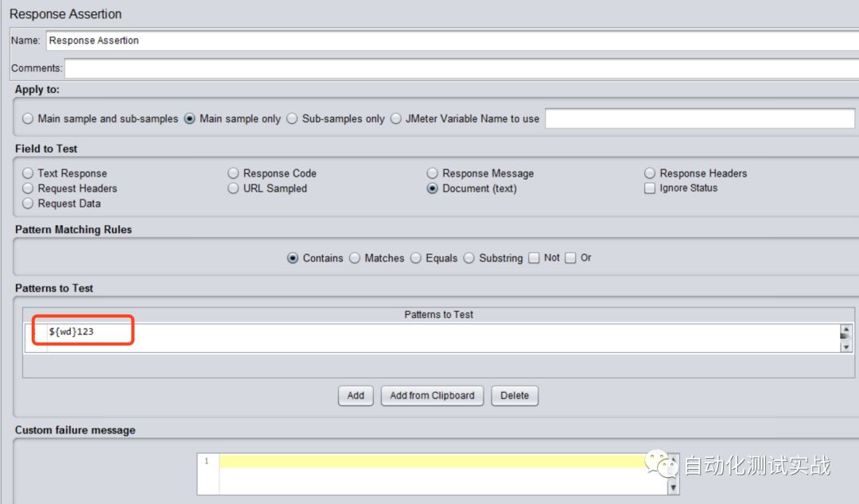This screenshot has height=504, width=859.
Task: Click the JMeter variable name text box
Action: tap(700, 119)
